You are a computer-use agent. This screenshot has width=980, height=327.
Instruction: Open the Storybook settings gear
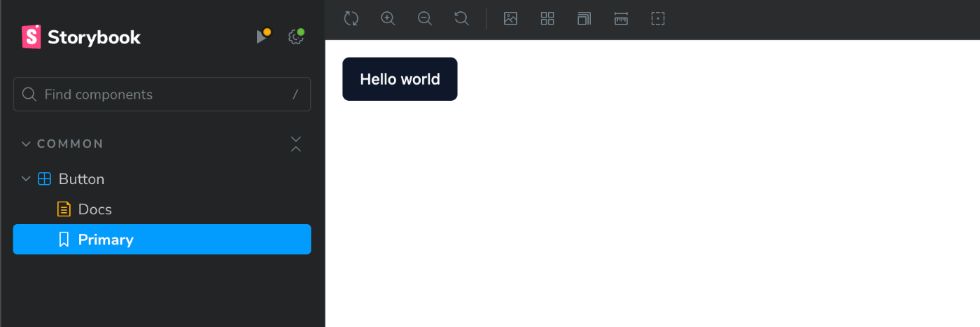(x=296, y=36)
